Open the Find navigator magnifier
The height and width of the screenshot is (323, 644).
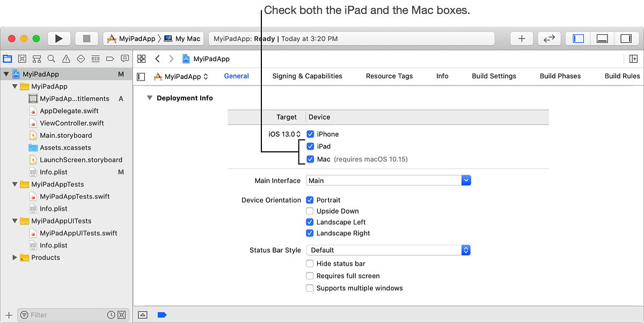[51, 58]
